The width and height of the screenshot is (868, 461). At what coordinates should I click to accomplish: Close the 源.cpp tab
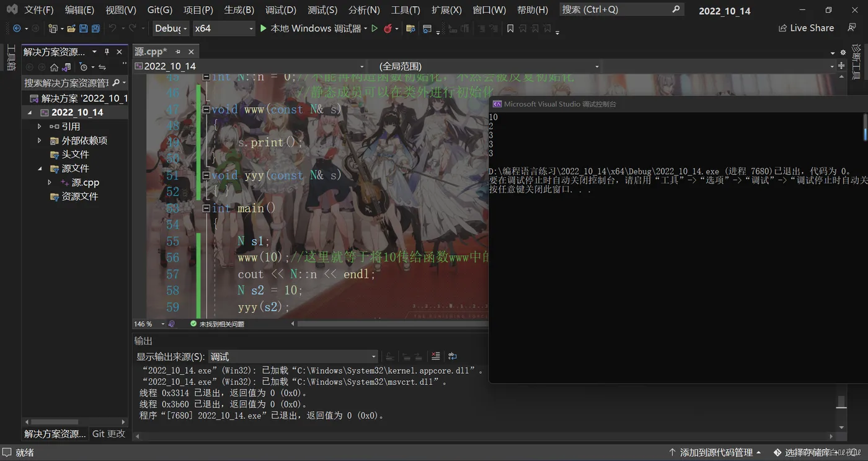point(191,51)
